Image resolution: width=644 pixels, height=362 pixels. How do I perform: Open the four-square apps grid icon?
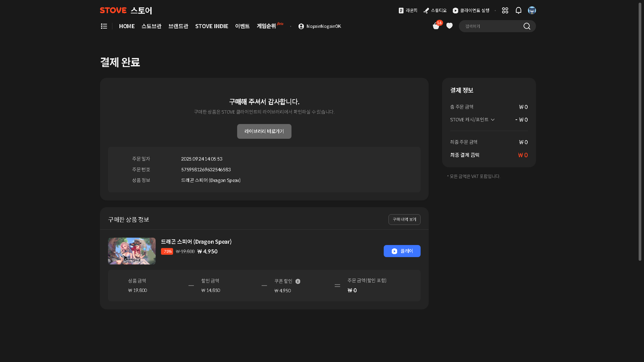[505, 10]
